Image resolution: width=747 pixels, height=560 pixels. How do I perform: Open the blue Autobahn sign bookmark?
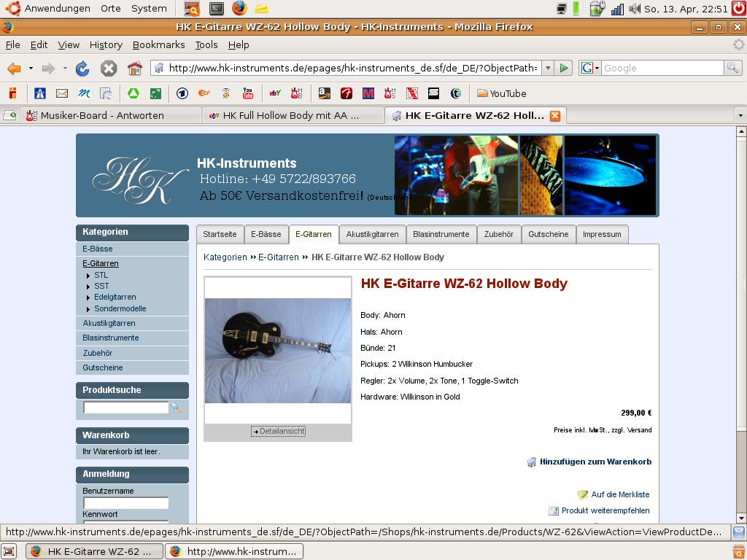click(x=40, y=93)
